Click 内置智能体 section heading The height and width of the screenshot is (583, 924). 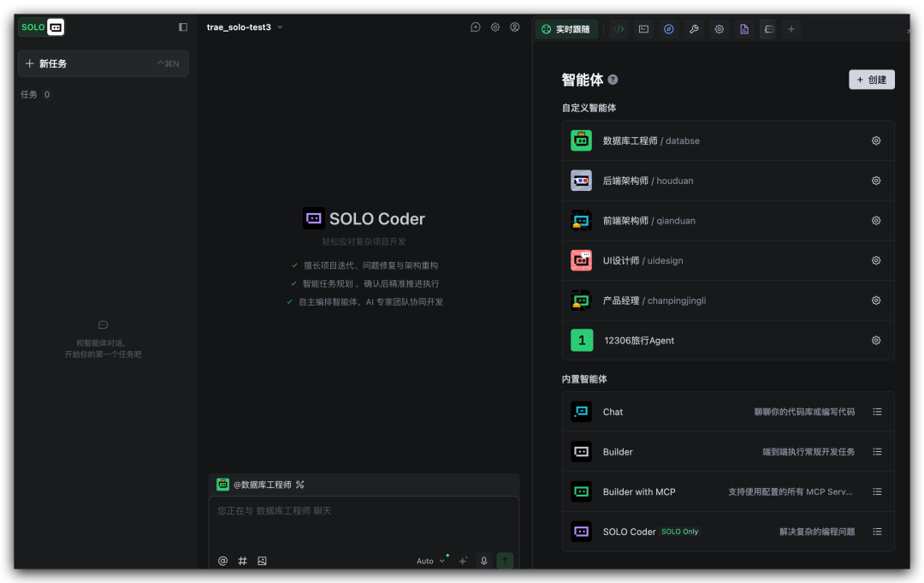point(584,379)
